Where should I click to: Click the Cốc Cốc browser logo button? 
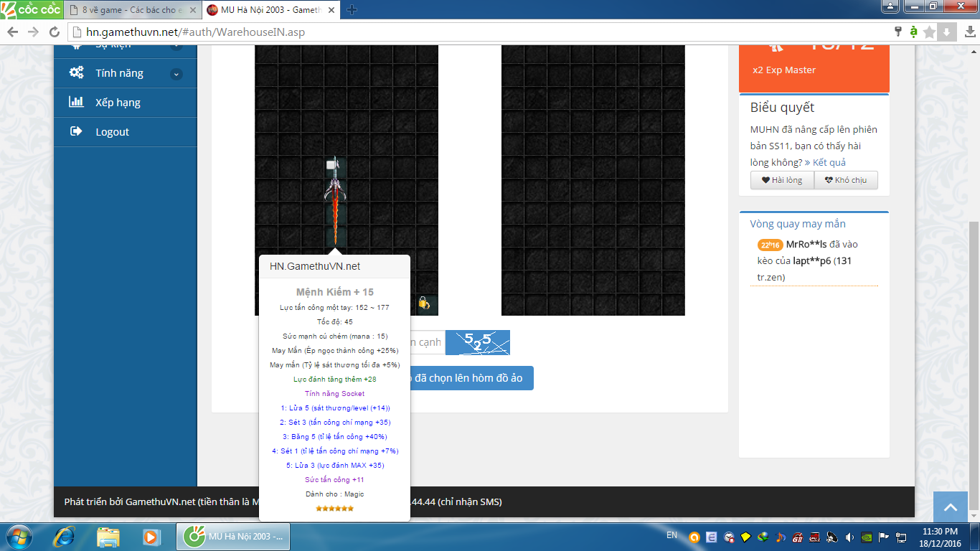click(x=31, y=10)
